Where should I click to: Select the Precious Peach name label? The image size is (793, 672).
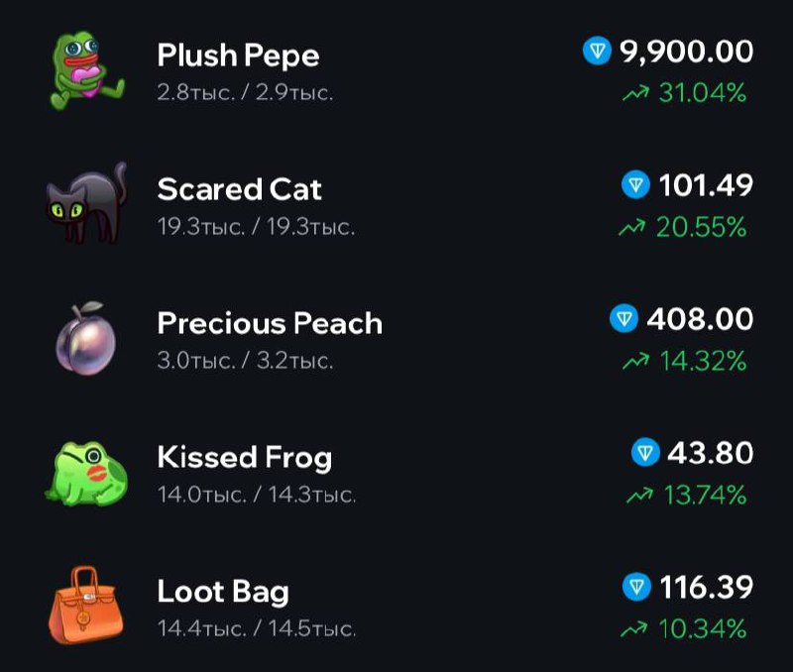coord(270,323)
